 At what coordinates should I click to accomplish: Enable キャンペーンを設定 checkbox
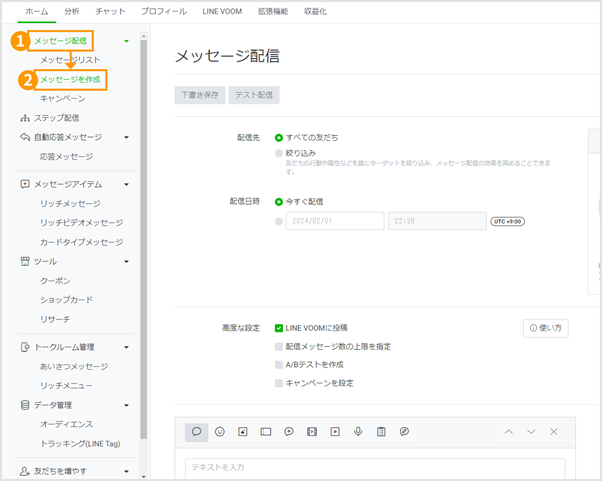279,384
